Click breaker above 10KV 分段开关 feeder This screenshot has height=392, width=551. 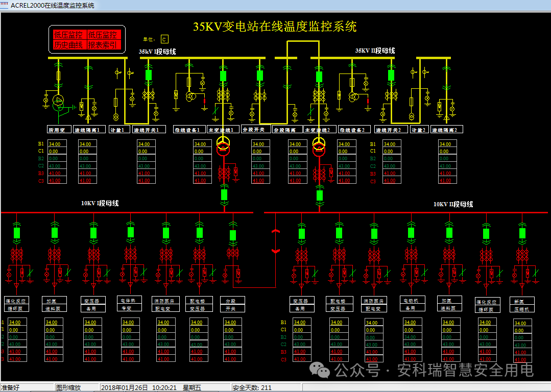pyautogui.click(x=233, y=235)
